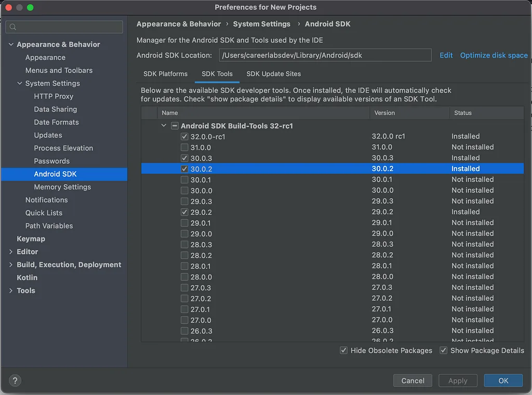The image size is (532, 395).
Task: Click the search magnifier icon
Action: click(x=13, y=27)
